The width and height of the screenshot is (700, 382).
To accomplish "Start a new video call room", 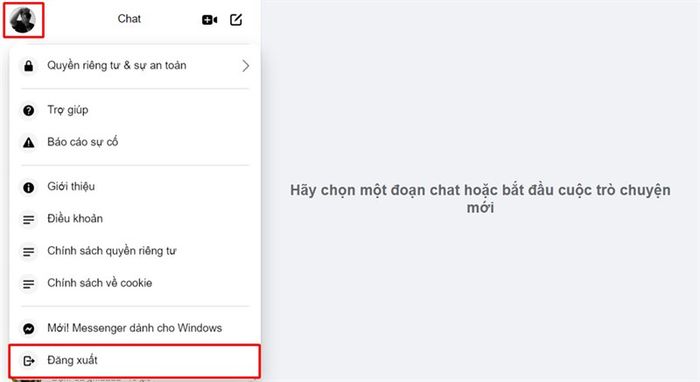I will (x=209, y=20).
